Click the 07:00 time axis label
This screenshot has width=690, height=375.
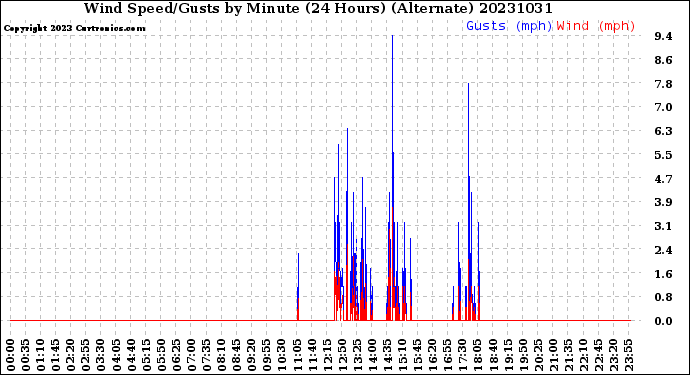[191, 354]
